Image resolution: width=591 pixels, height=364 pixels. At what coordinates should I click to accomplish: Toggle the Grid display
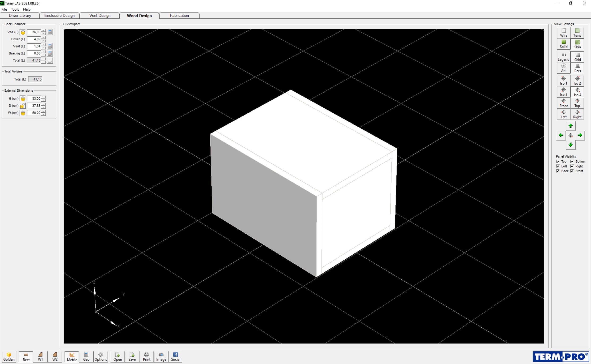click(578, 57)
